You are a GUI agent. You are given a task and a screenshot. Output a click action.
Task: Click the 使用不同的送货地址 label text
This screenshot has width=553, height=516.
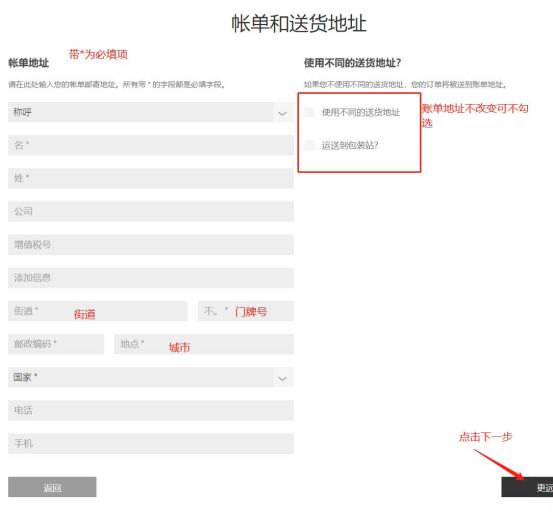(361, 112)
